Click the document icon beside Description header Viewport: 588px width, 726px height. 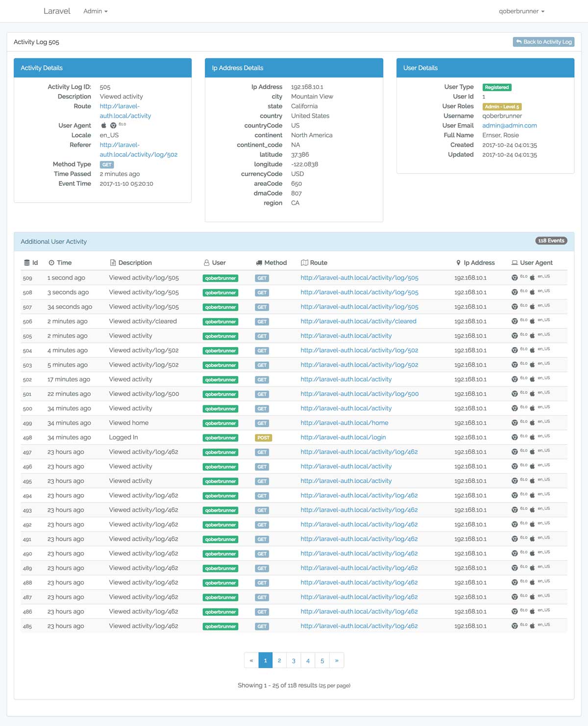pos(113,263)
